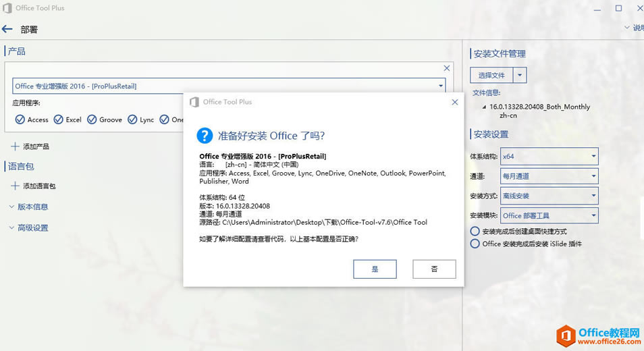Expand the 版本信息 section

coord(28,207)
